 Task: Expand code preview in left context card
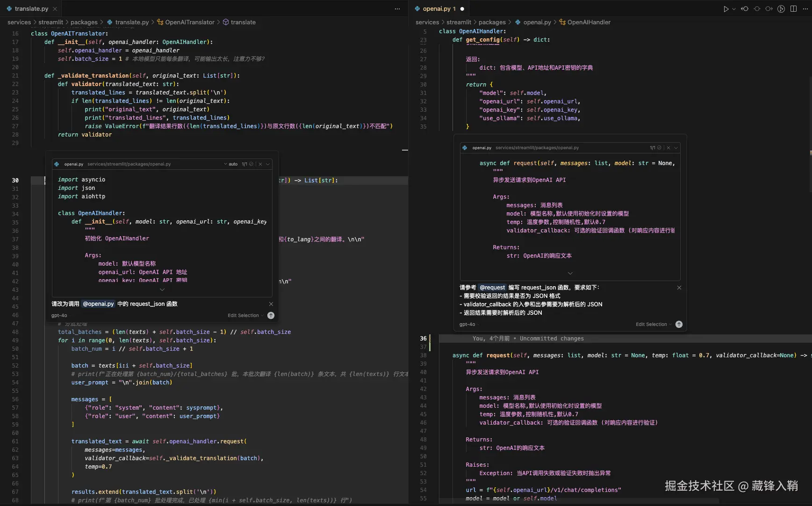[x=162, y=290]
